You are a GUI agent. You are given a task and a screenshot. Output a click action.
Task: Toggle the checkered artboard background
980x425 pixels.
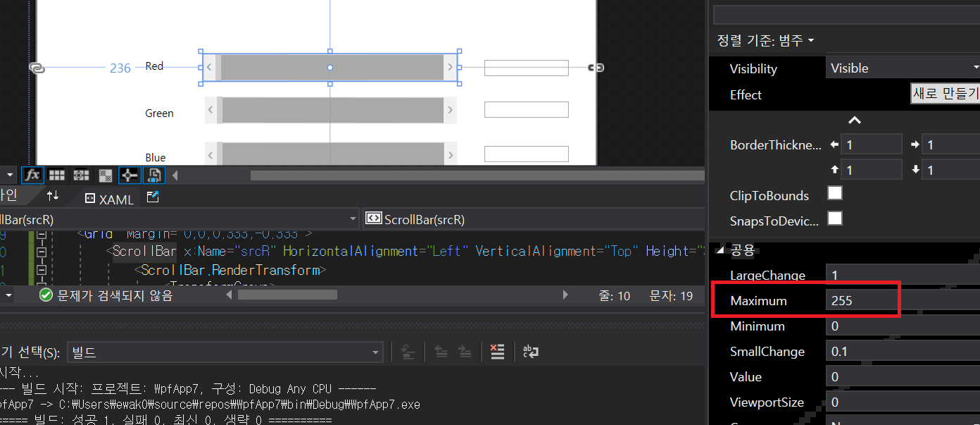coord(106,175)
